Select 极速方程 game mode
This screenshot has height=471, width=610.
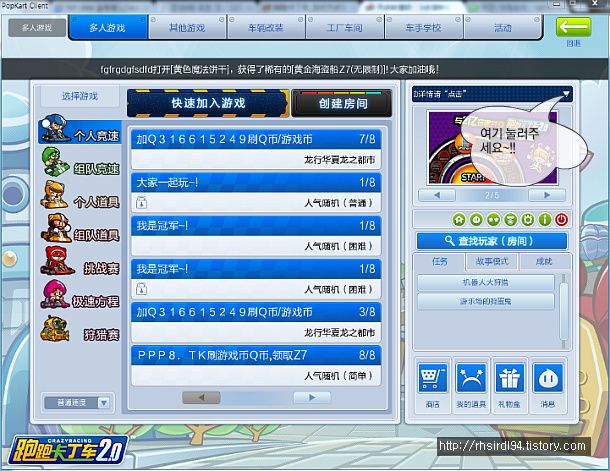click(80, 295)
